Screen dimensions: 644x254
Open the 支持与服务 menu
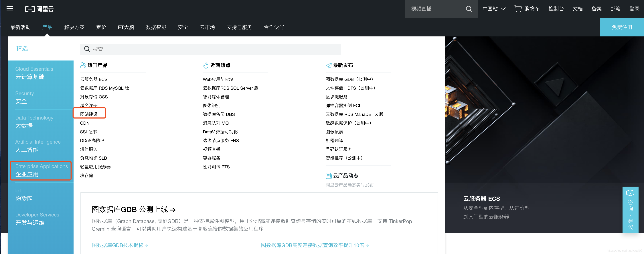(239, 27)
